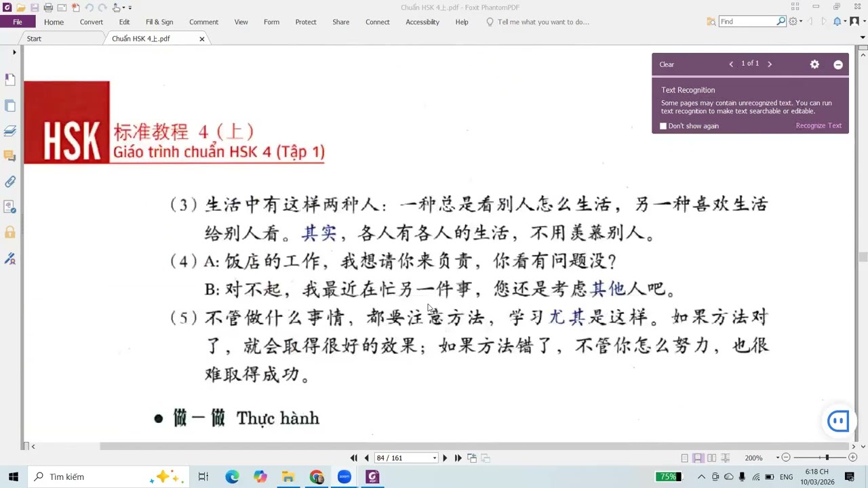The height and width of the screenshot is (488, 868).
Task: Open the Digital Signatures panel icon
Action: [x=9, y=258]
